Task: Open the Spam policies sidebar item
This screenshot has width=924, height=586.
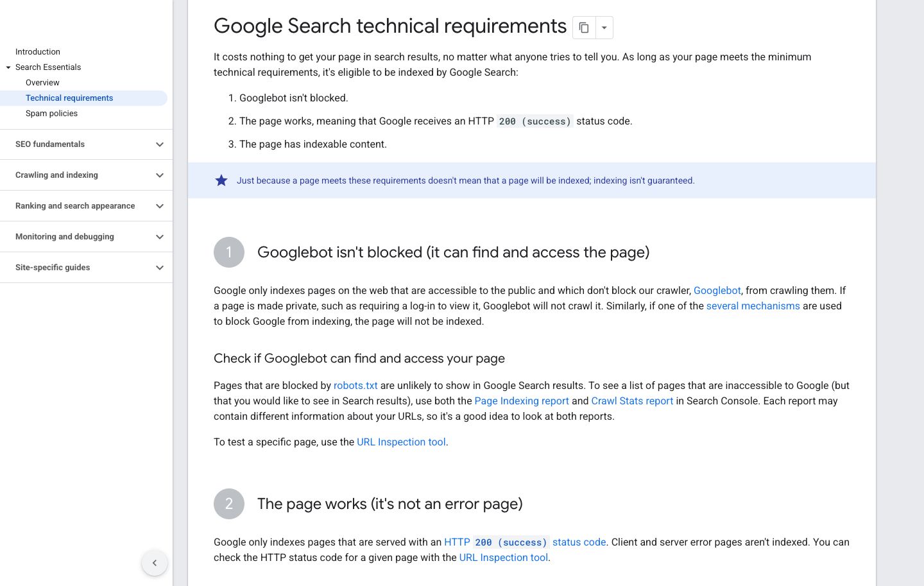Action: [x=51, y=114]
